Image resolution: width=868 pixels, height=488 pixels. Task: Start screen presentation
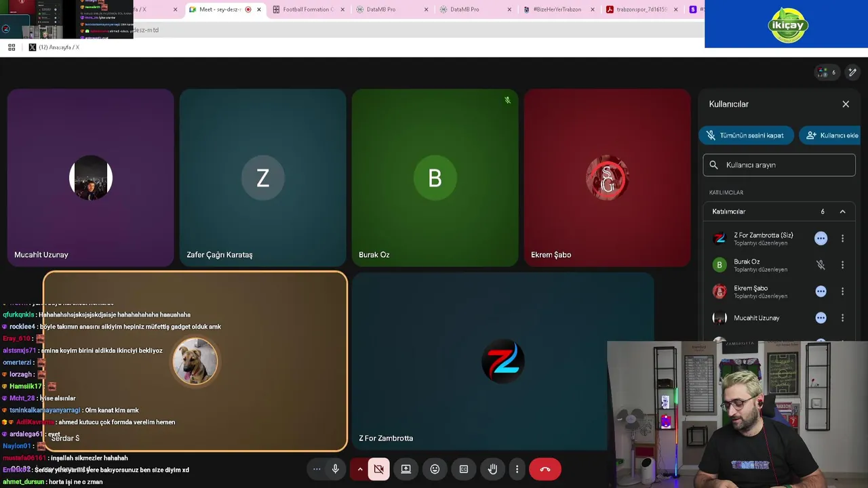(x=406, y=469)
